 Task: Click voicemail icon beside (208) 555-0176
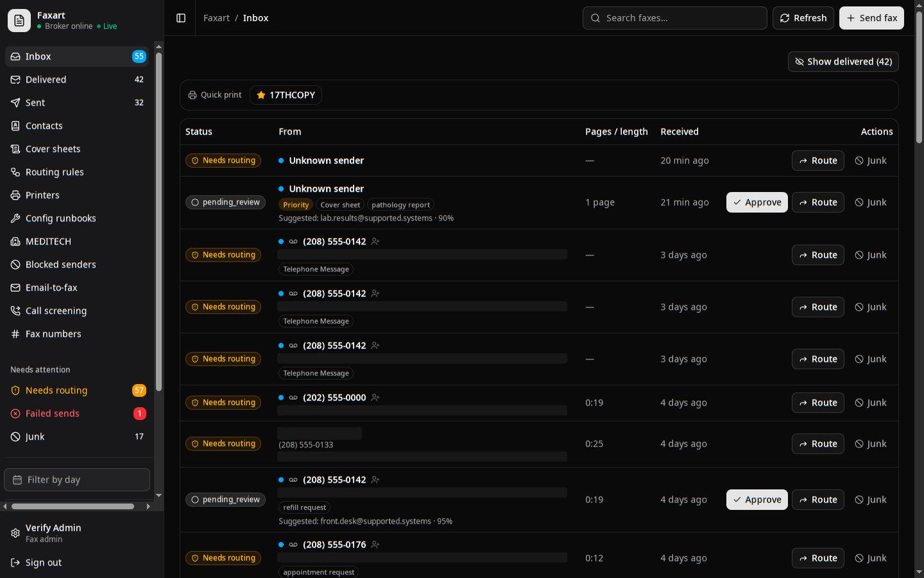pyautogui.click(x=293, y=545)
